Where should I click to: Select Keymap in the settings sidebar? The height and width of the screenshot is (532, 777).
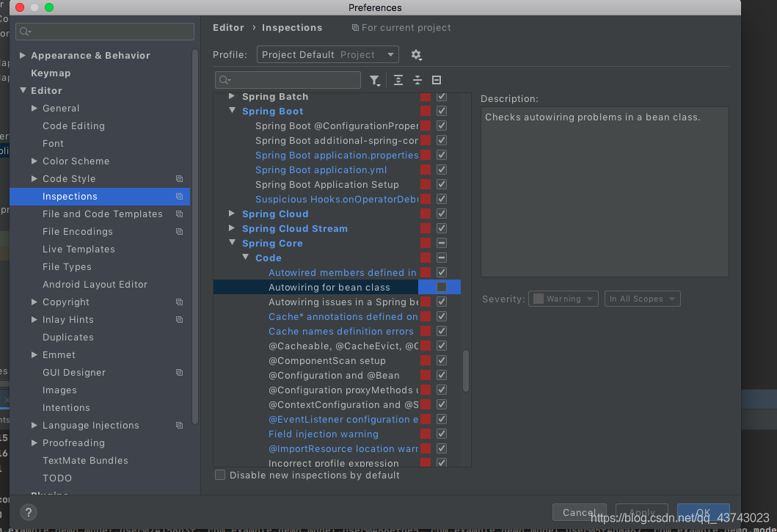pos(51,73)
